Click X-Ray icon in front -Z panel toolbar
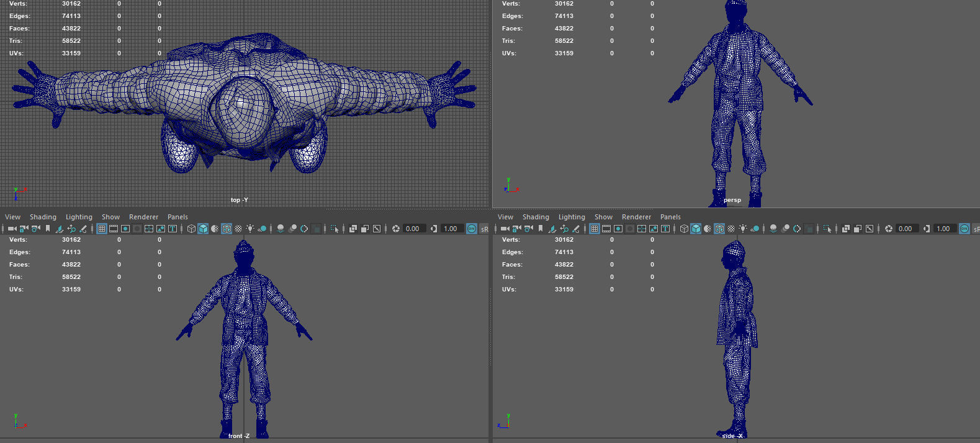 click(x=353, y=229)
